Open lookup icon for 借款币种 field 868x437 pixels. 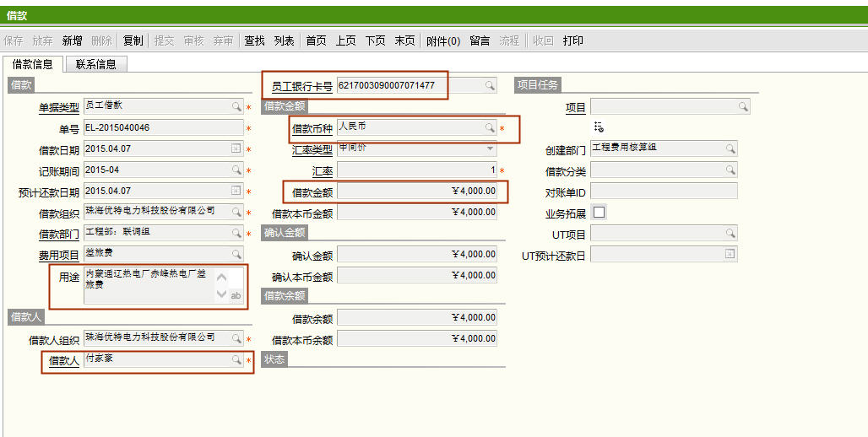point(489,128)
